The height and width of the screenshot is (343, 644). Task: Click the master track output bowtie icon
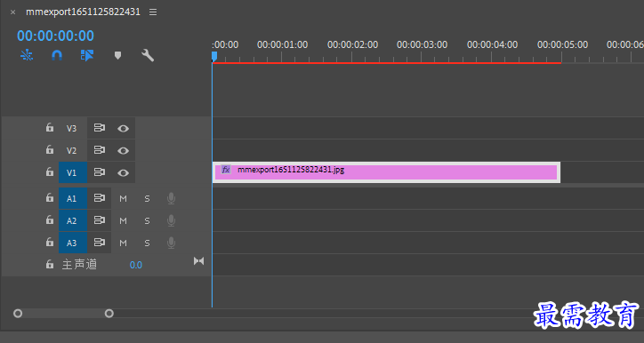tap(198, 261)
